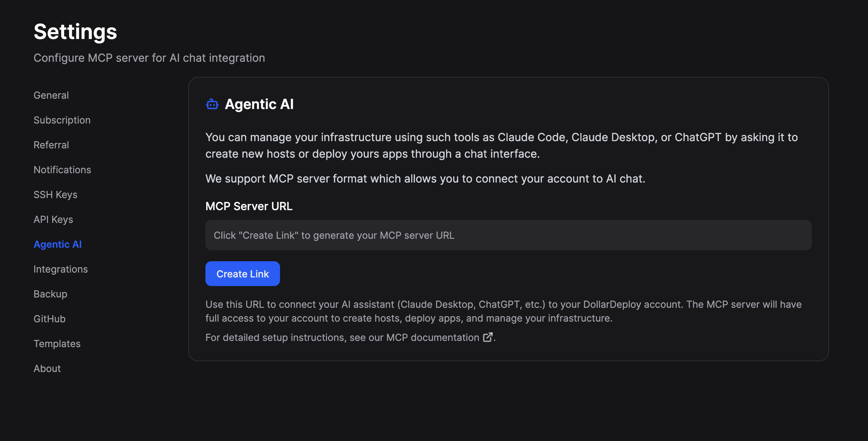Image resolution: width=868 pixels, height=441 pixels.
Task: Select the Agentic AI sidebar item
Action: coord(57,244)
